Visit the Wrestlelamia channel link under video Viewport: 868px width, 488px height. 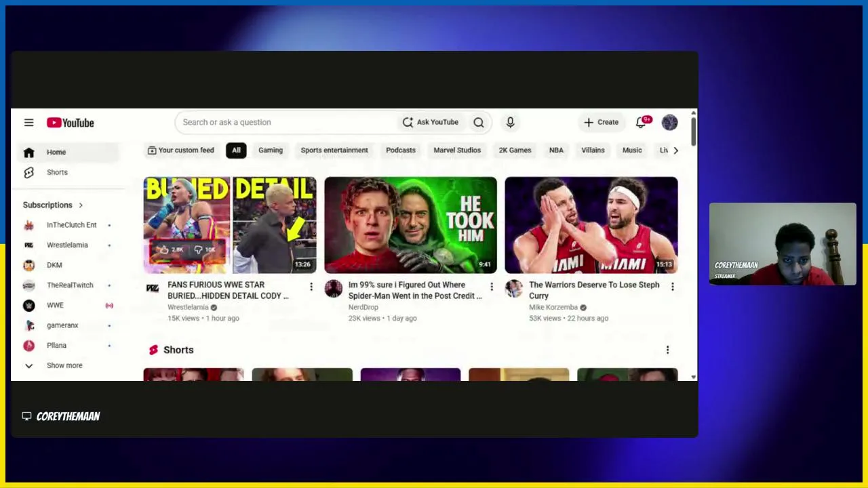pyautogui.click(x=188, y=307)
